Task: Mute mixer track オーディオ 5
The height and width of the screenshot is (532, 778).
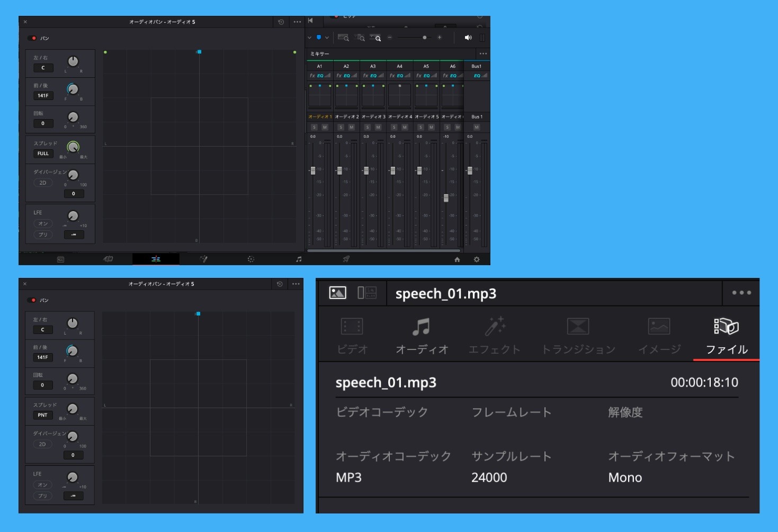Action: point(431,127)
